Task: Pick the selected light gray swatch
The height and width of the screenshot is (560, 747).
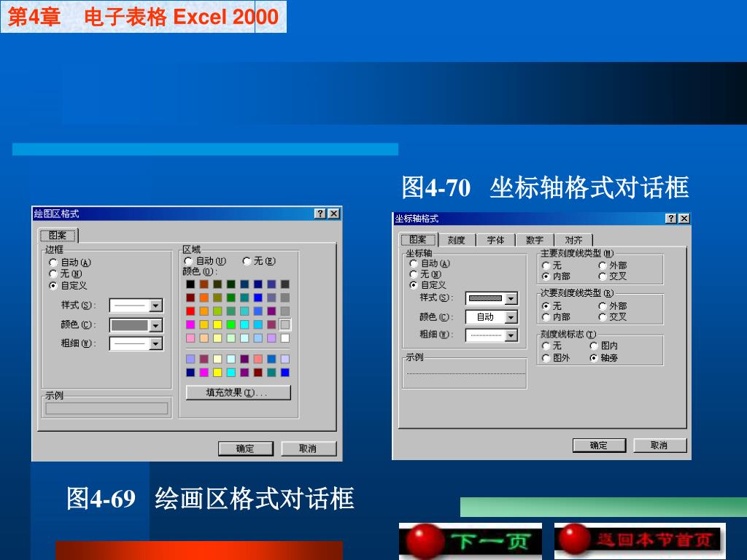Action: point(285,324)
